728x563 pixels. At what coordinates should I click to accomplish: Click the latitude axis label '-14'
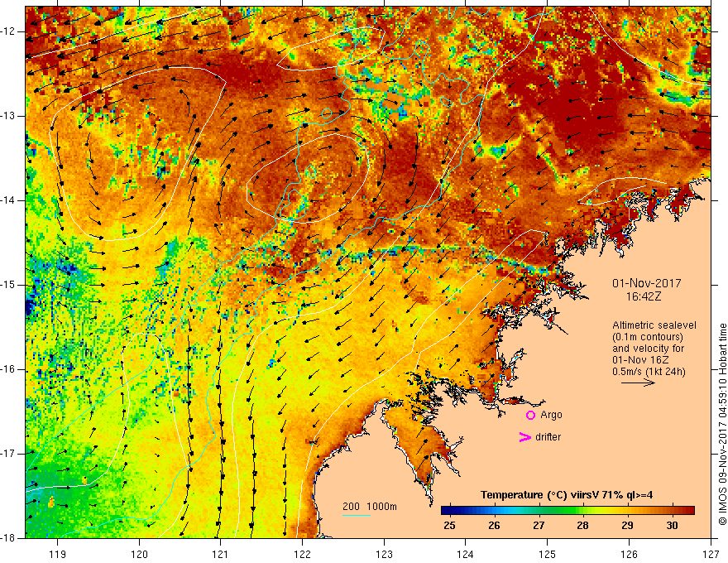coord(8,200)
